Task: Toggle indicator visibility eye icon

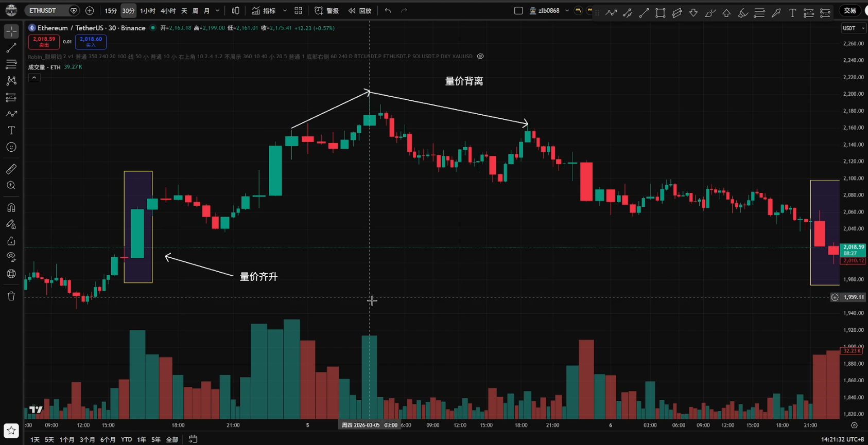Action: (x=480, y=56)
